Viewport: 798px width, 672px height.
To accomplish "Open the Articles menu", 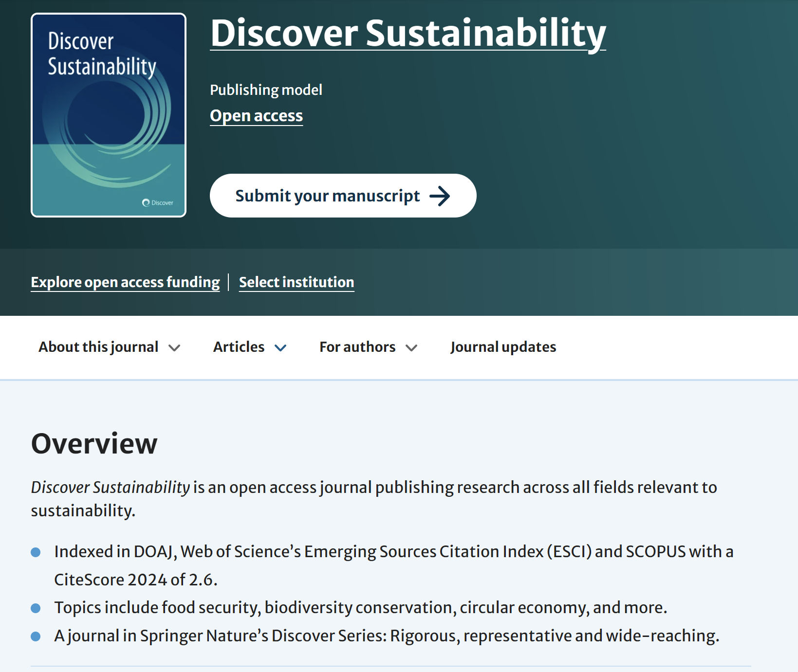I will 250,347.
